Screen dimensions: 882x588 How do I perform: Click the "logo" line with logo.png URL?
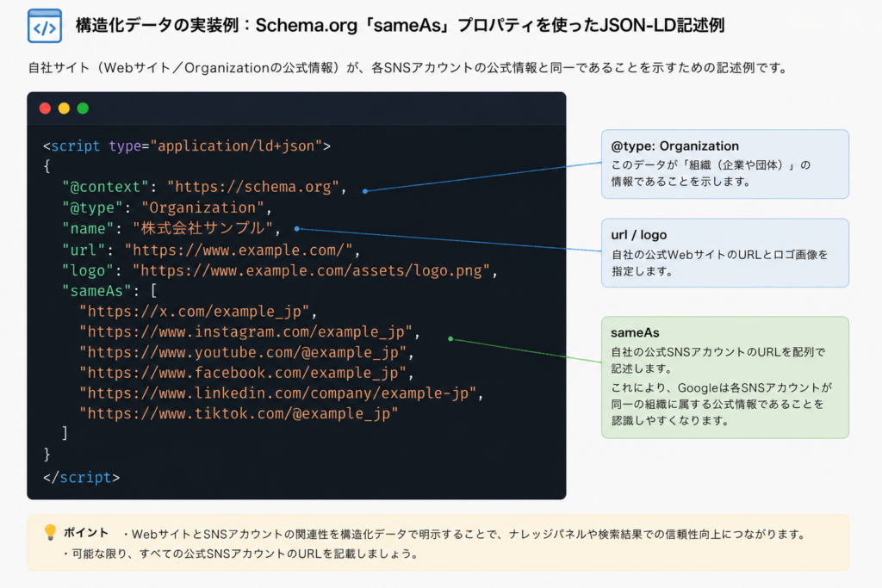280,271
